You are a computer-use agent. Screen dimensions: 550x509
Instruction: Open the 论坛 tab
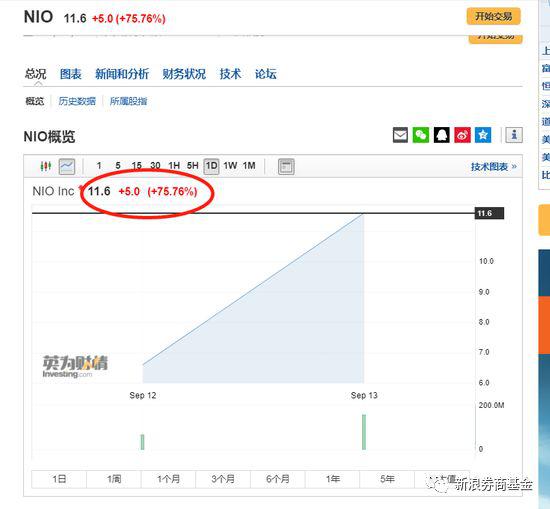point(266,74)
